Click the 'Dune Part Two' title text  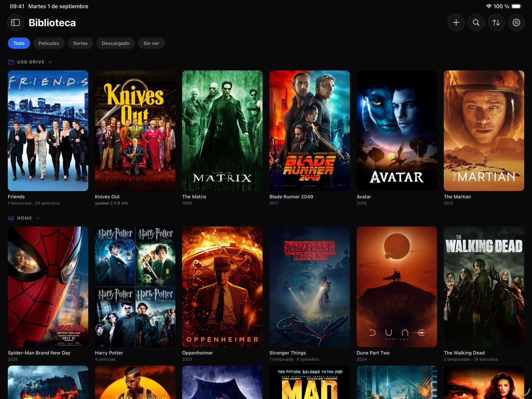373,353
